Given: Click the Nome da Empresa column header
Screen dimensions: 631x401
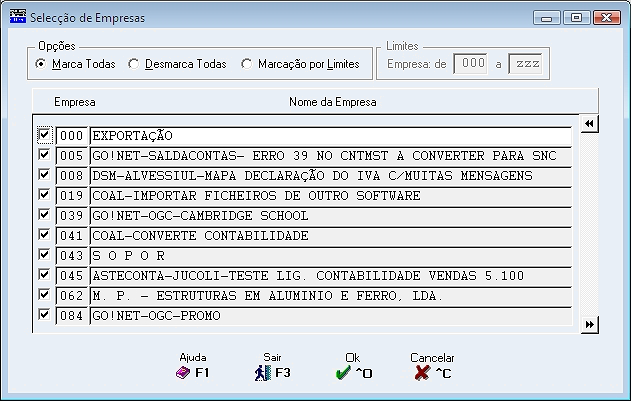Looking at the screenshot, I should (x=333, y=102).
